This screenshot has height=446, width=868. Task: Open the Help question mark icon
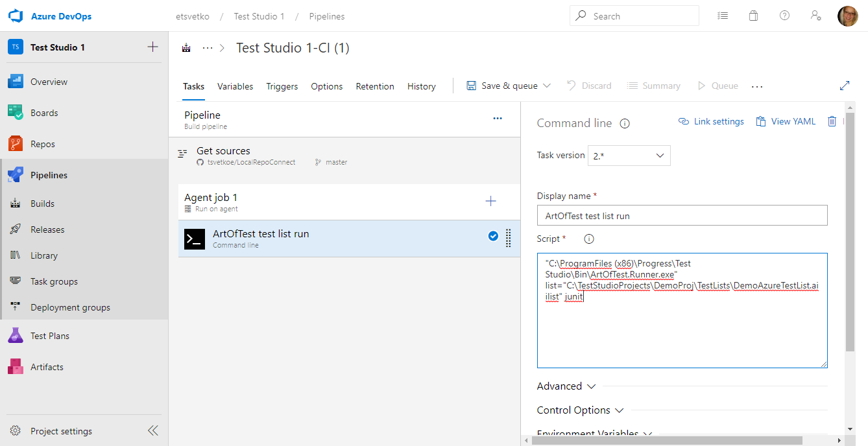(x=784, y=16)
